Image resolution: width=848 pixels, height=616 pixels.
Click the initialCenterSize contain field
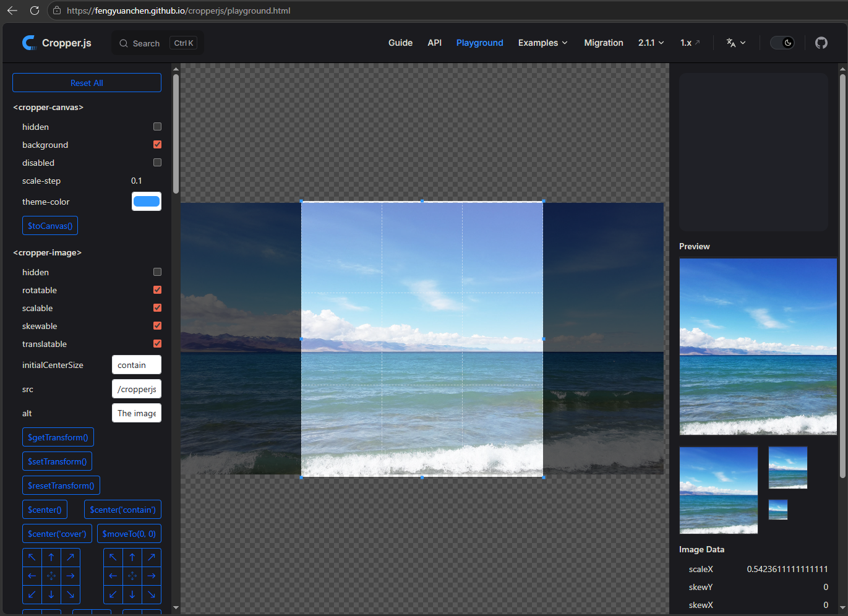[x=137, y=365]
